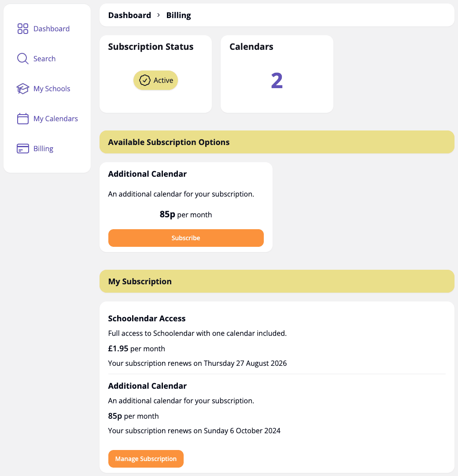Click the My Subscription header bar

point(277,282)
